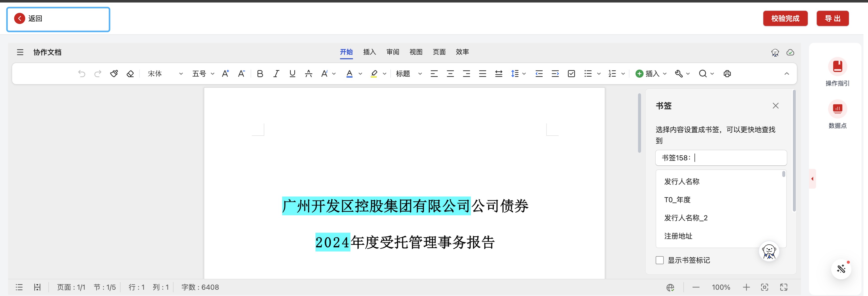Select bookmark T0_年度

coord(677,200)
